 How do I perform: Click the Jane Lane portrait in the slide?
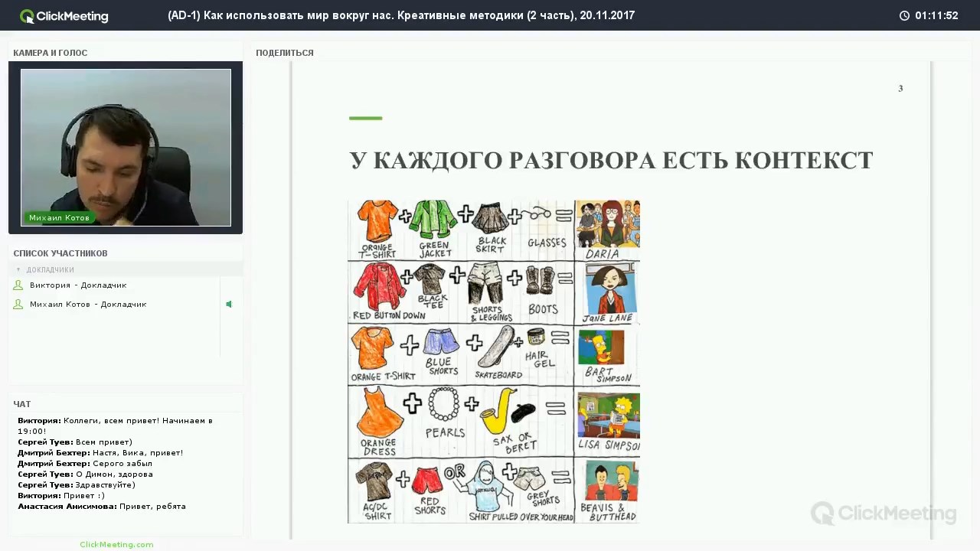point(610,289)
